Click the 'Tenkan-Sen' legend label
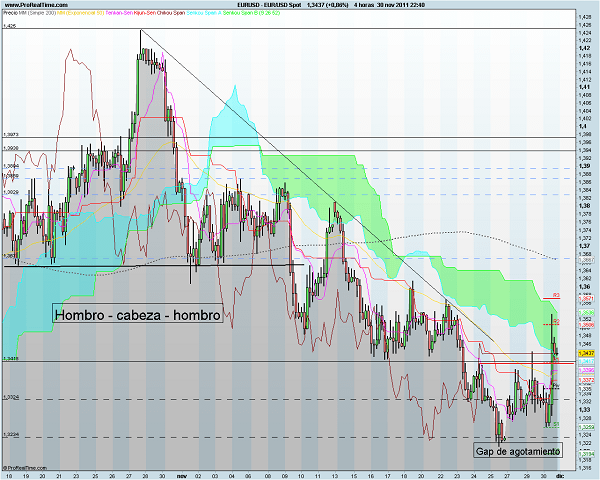 (118, 13)
